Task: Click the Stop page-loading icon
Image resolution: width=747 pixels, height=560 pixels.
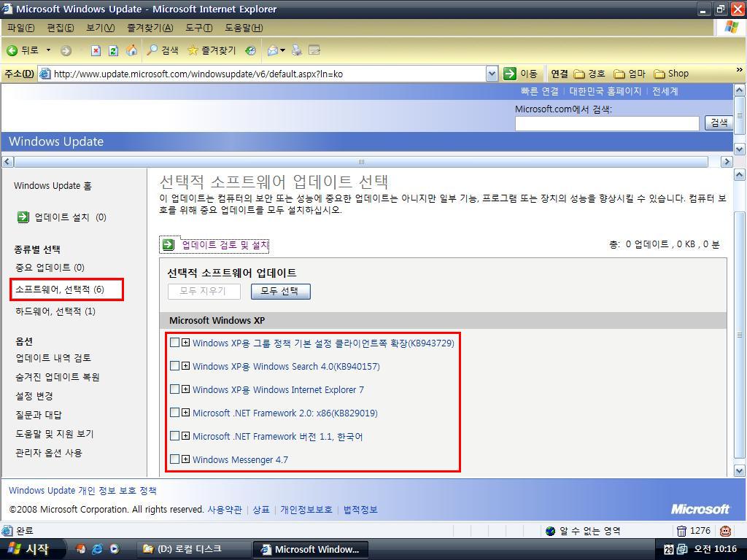Action: (96, 50)
